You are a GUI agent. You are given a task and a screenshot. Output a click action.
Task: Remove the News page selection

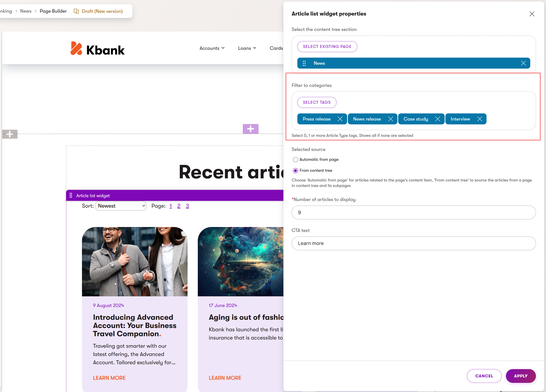pyautogui.click(x=523, y=63)
